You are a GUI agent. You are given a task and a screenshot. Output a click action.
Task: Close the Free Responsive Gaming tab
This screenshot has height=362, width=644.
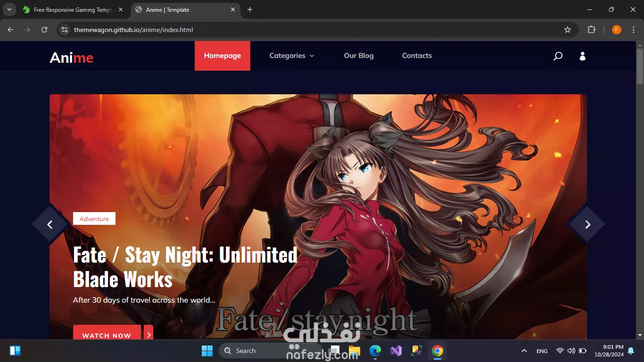click(121, 9)
